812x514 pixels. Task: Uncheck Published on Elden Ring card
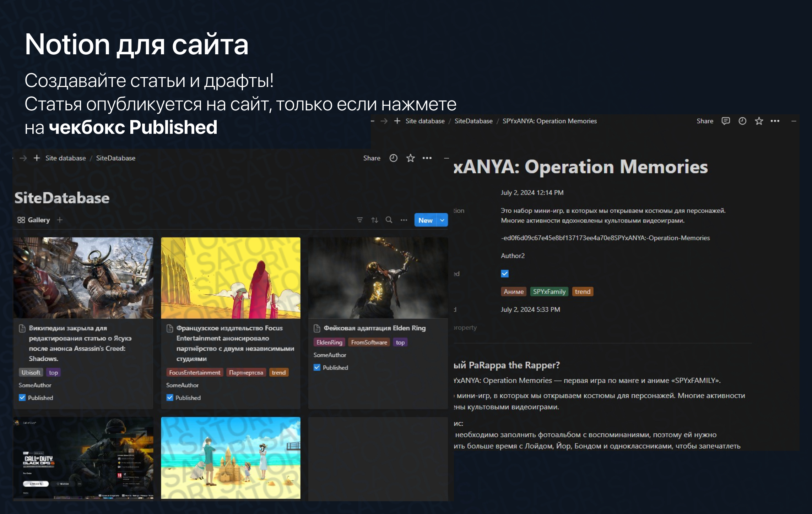[317, 368]
